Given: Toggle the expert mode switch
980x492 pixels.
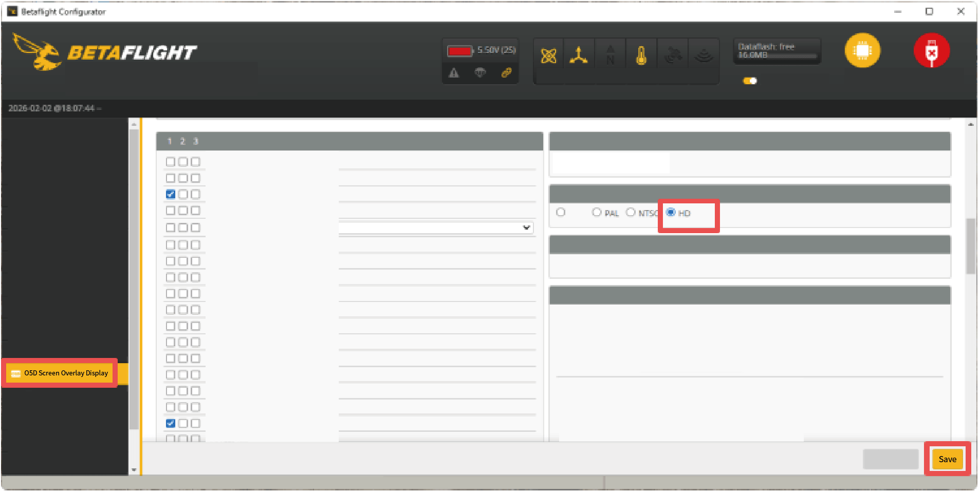Looking at the screenshot, I should [x=750, y=81].
